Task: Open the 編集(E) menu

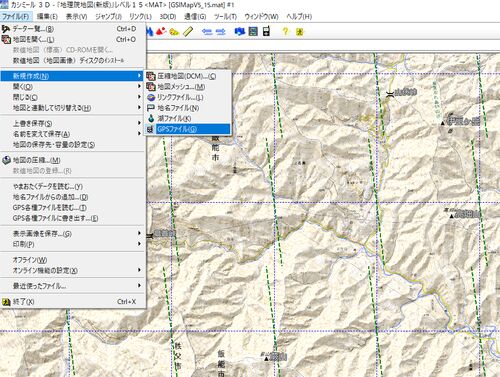Action: (x=47, y=16)
